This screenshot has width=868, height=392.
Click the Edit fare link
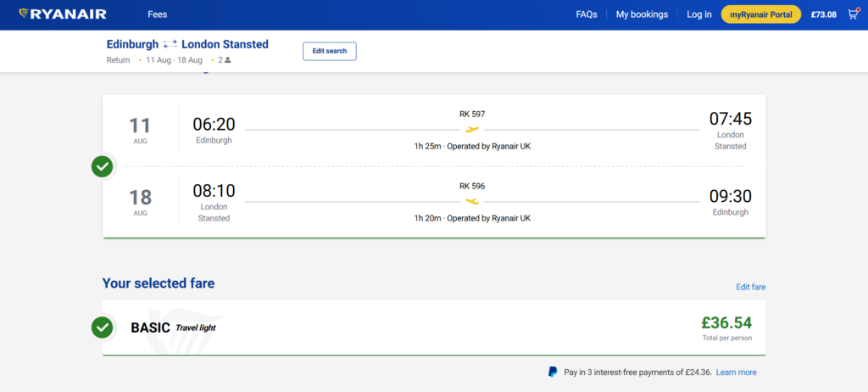[x=751, y=287]
